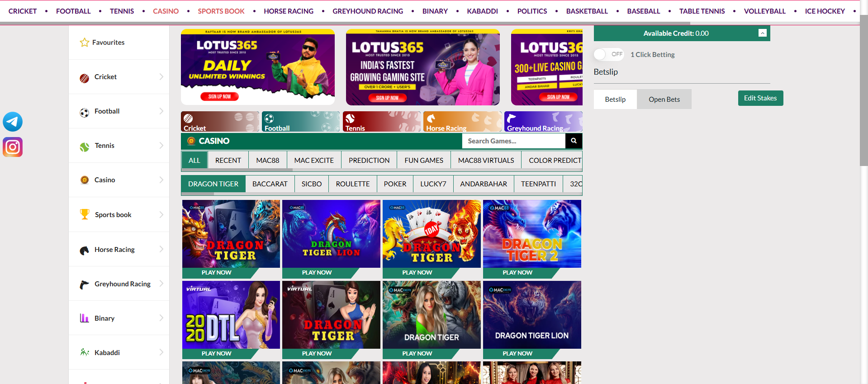Click PLAY NOW under 20 20 DTL game
This screenshot has width=868, height=384.
(x=216, y=354)
